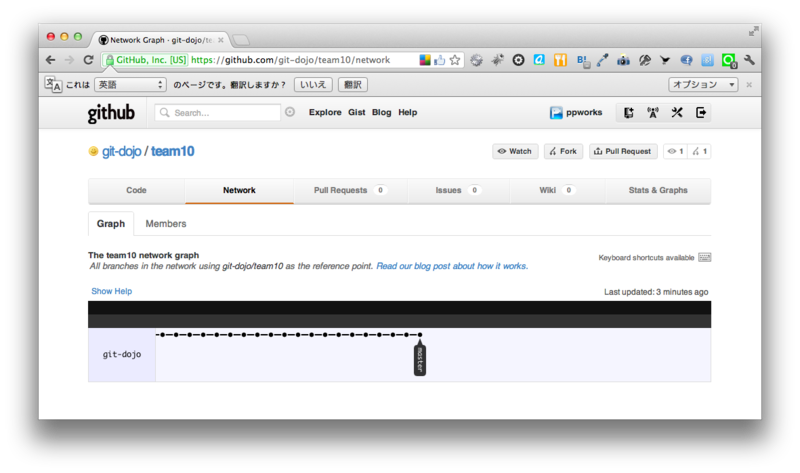Open the team10 repository link
This screenshot has width=800, height=473.
click(x=172, y=152)
